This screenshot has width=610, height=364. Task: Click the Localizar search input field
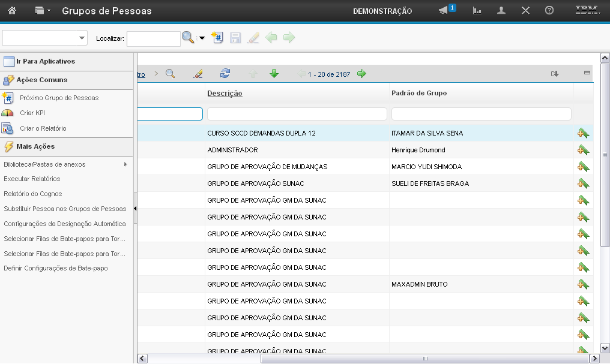coord(153,38)
